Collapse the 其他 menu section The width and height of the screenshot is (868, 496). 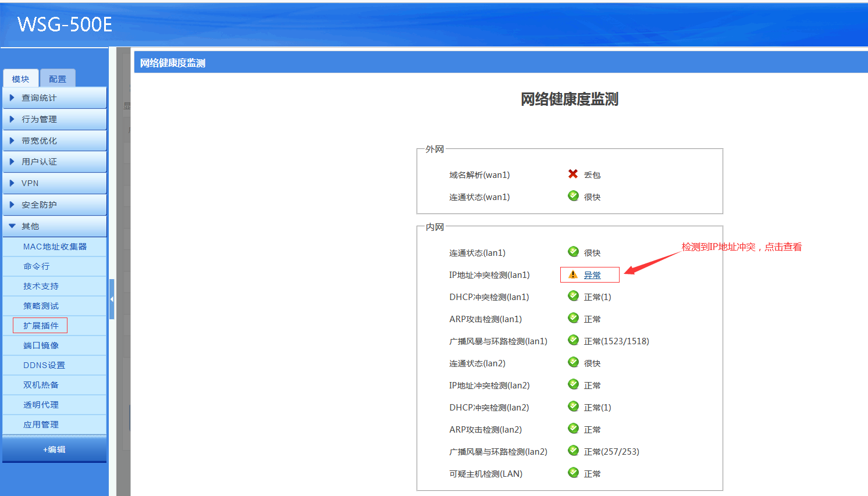click(55, 226)
